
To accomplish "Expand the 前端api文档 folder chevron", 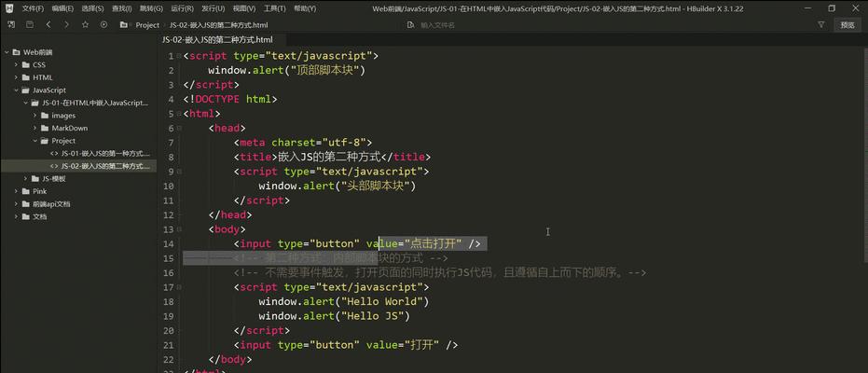I will (16, 204).
